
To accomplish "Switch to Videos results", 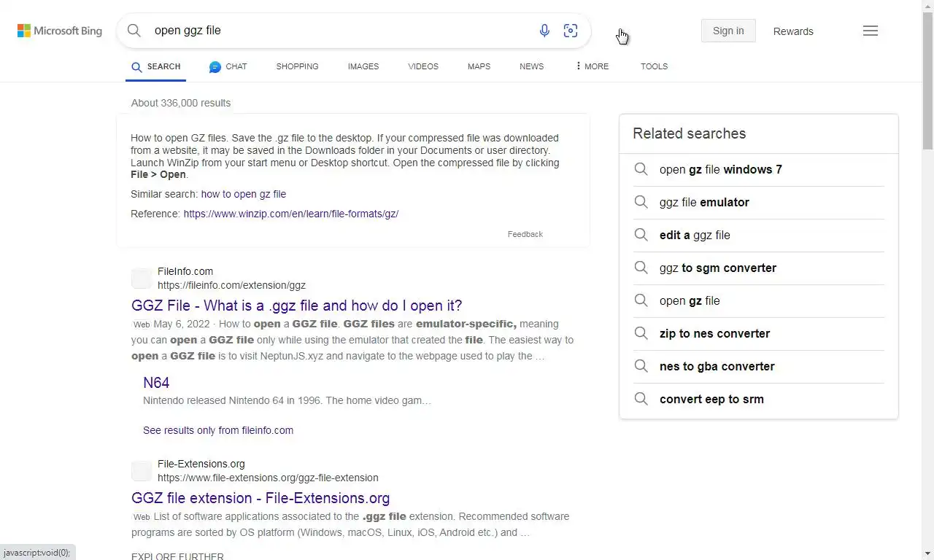I will (423, 66).
